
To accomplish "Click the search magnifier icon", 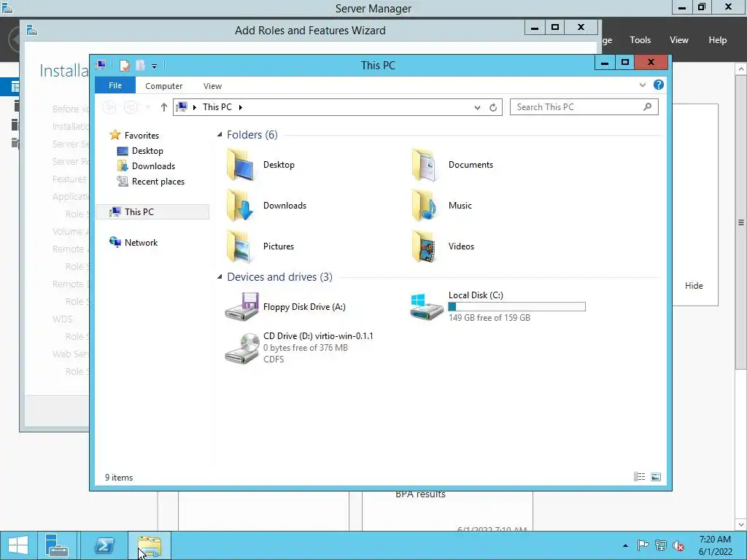I will (x=648, y=107).
